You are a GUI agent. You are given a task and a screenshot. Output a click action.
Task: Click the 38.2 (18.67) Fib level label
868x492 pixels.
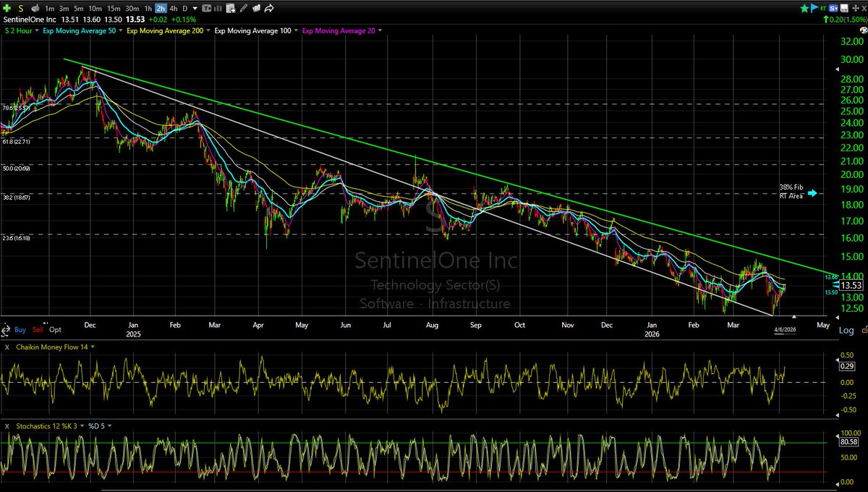point(14,197)
